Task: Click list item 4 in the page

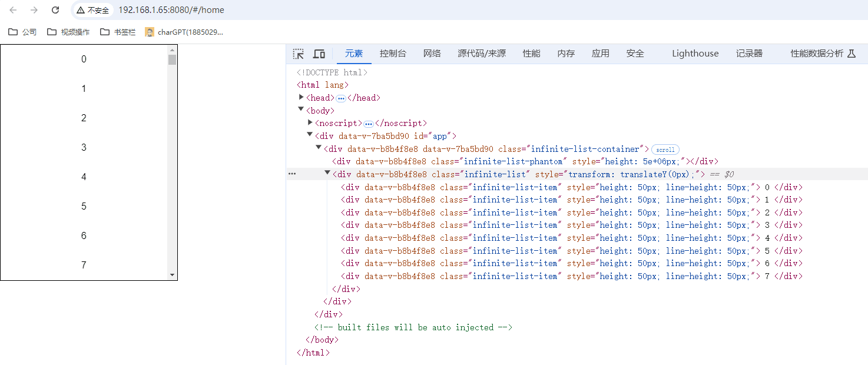Action: click(x=84, y=177)
